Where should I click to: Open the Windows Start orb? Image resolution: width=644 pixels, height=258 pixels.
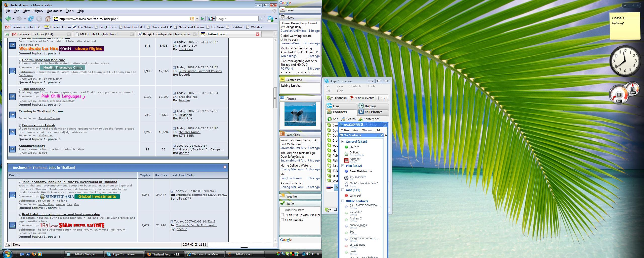pos(7,253)
